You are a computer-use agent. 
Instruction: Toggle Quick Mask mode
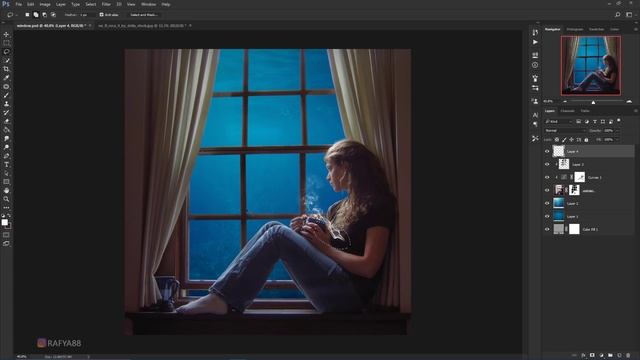(6, 235)
